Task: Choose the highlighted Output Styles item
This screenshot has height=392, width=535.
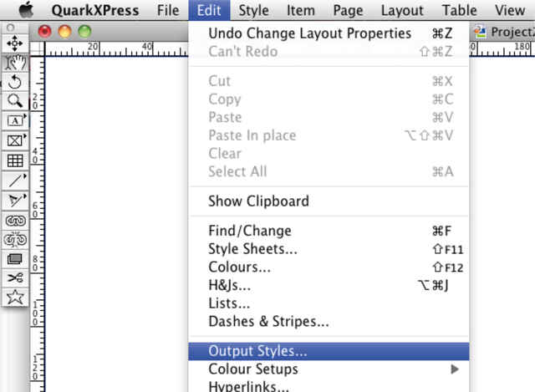Action: tap(329, 351)
